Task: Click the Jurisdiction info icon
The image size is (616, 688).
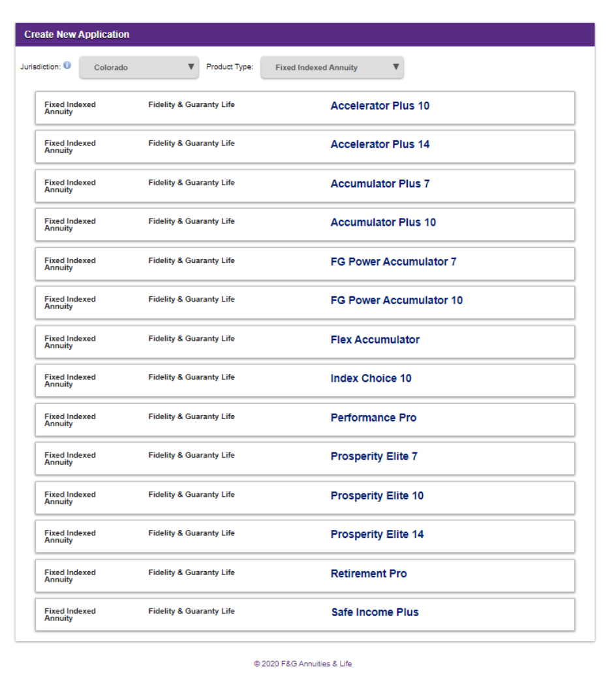Action: pos(67,65)
